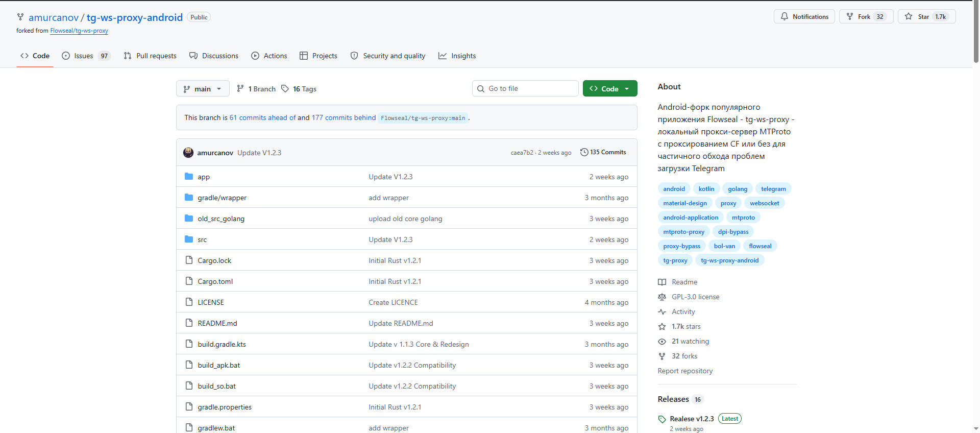Click the "upload old core golang" commit message
Image resolution: width=980 pixels, height=433 pixels.
coord(405,219)
